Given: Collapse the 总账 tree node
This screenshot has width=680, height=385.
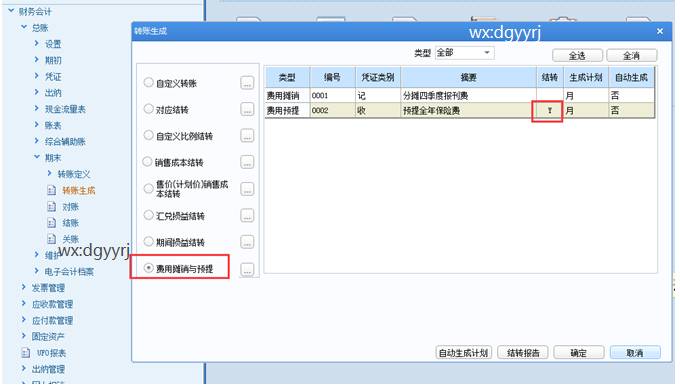Looking at the screenshot, I should (x=24, y=27).
